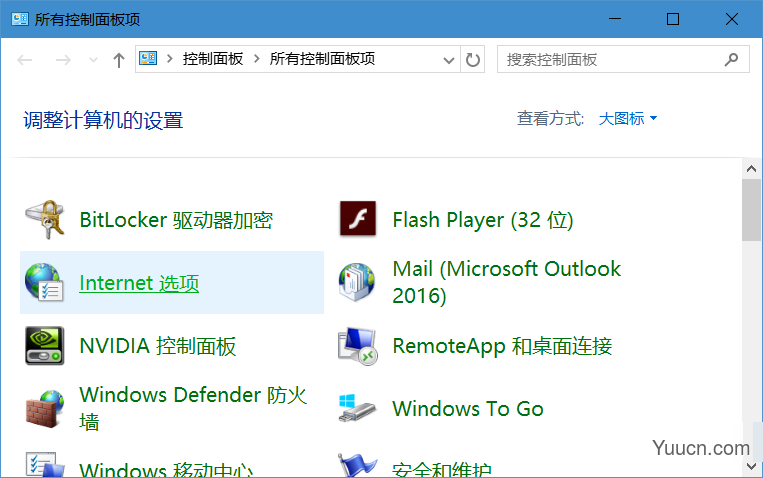Go up one folder level
The width and height of the screenshot is (763, 478).
tap(119, 60)
